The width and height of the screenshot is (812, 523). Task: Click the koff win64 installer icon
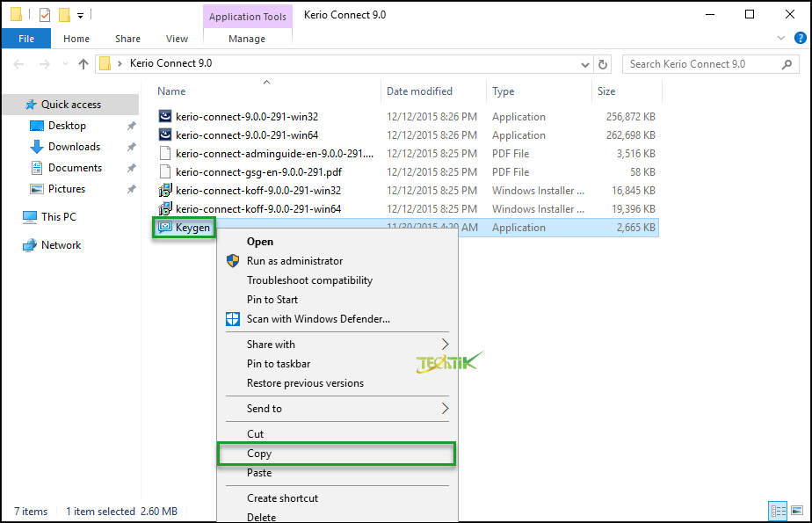click(164, 208)
